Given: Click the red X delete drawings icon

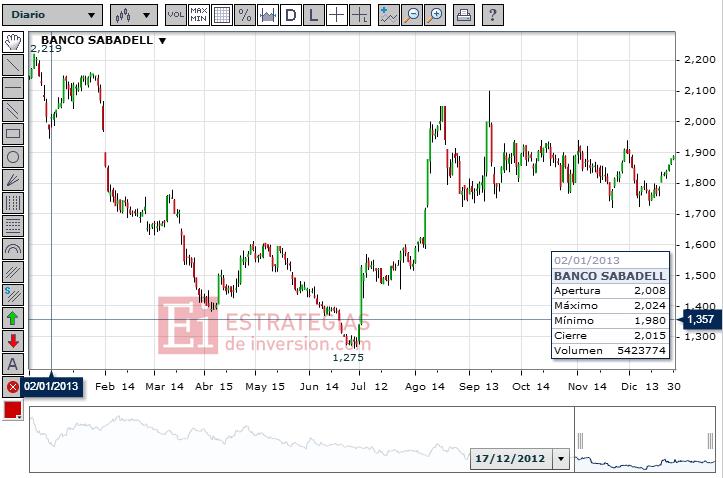Looking at the screenshot, I should [13, 387].
